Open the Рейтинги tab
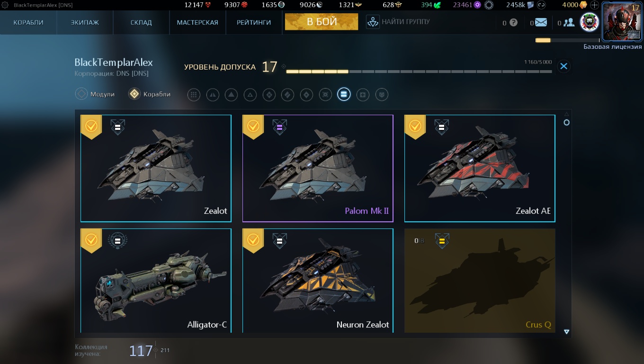Viewport: 644px width, 364px height. [254, 22]
